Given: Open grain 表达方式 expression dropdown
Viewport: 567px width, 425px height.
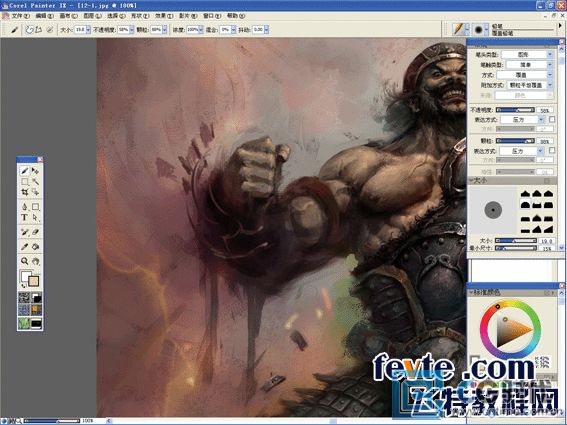Looking at the screenshot, I should coord(523,150).
